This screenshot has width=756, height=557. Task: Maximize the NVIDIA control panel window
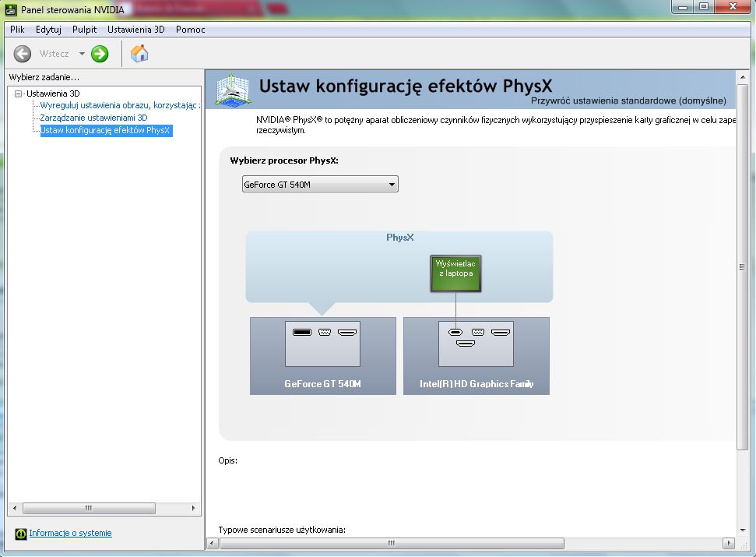click(x=704, y=7)
